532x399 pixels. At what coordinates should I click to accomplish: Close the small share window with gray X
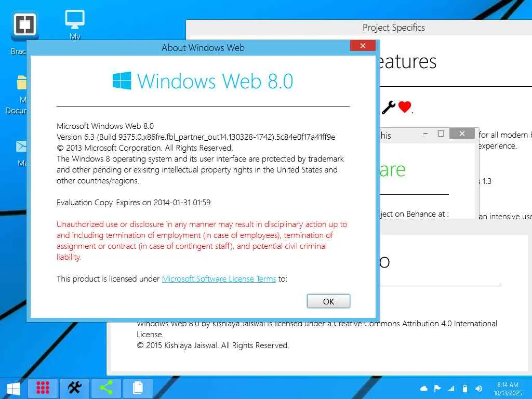(462, 134)
